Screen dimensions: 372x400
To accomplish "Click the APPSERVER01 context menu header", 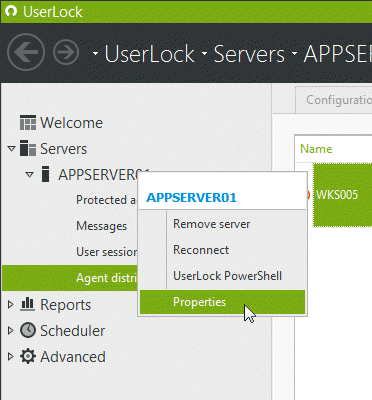I will (x=191, y=197).
